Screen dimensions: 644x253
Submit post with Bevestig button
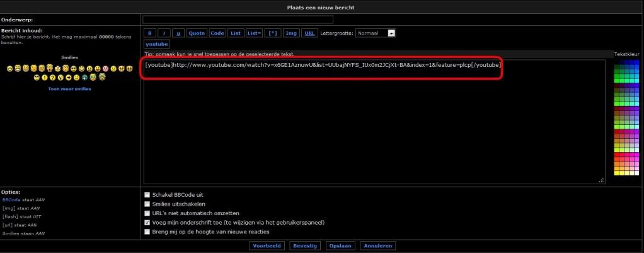305,245
